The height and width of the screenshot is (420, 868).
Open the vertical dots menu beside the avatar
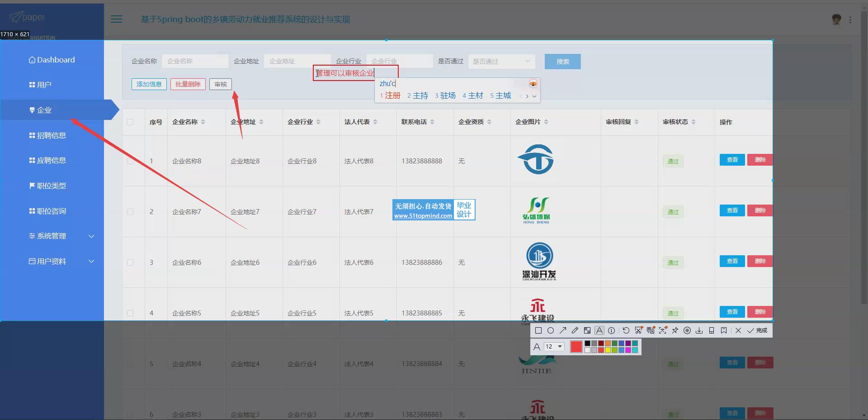(x=850, y=20)
